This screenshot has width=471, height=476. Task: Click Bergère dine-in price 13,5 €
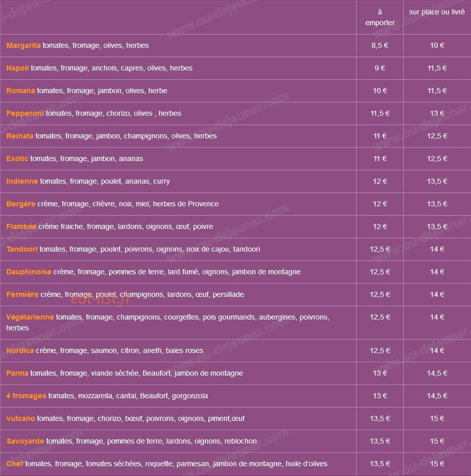coord(437,204)
